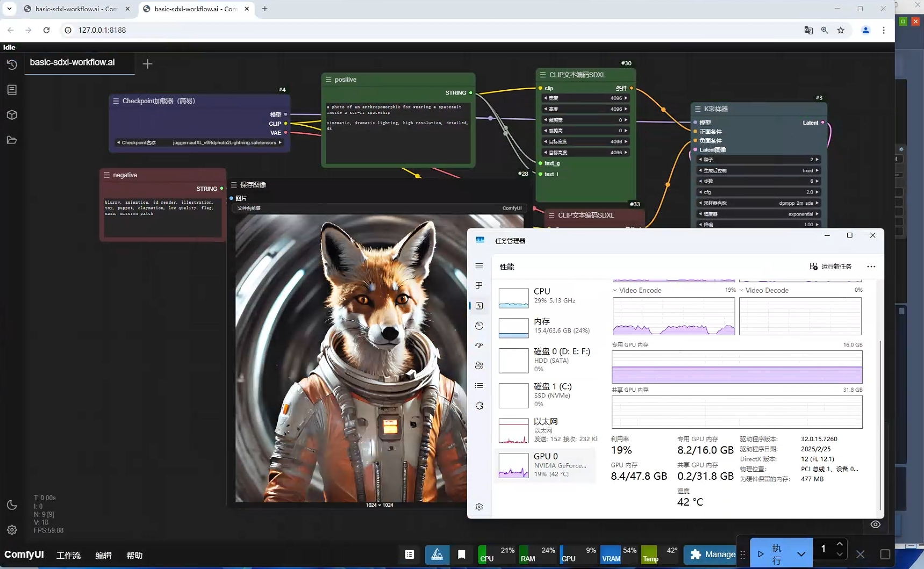The image size is (924, 569).
Task: Open Task Manager more options ellipsis
Action: tap(871, 267)
